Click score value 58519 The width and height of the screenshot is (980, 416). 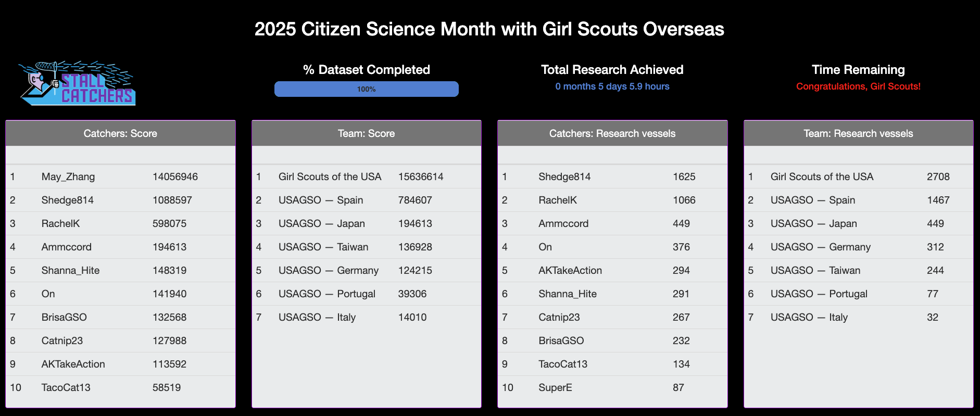167,387
